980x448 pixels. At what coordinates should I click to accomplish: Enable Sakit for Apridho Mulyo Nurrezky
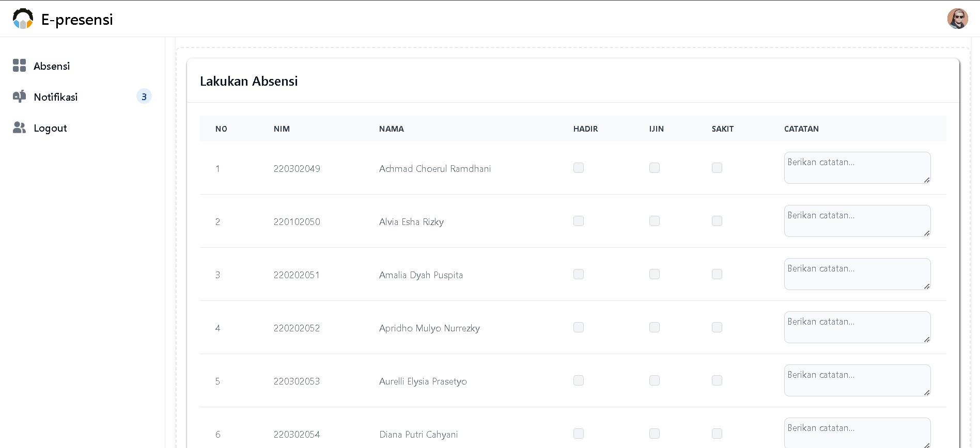pyautogui.click(x=717, y=327)
